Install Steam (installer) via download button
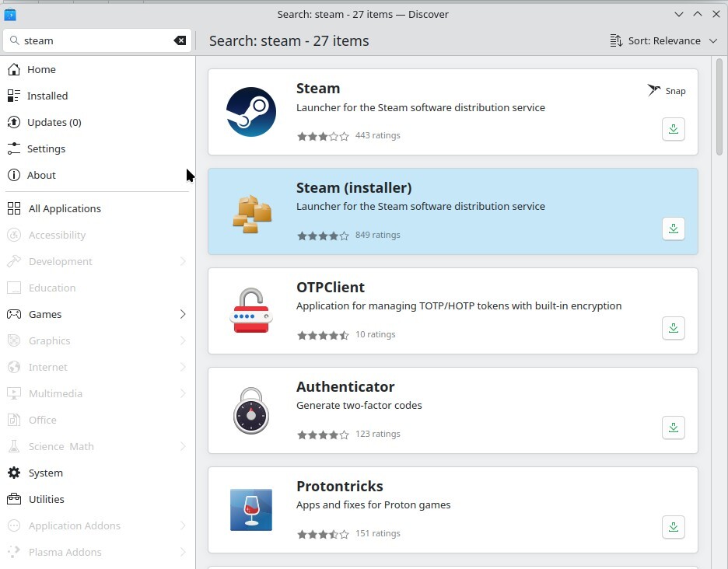The height and width of the screenshot is (569, 728). click(x=674, y=229)
